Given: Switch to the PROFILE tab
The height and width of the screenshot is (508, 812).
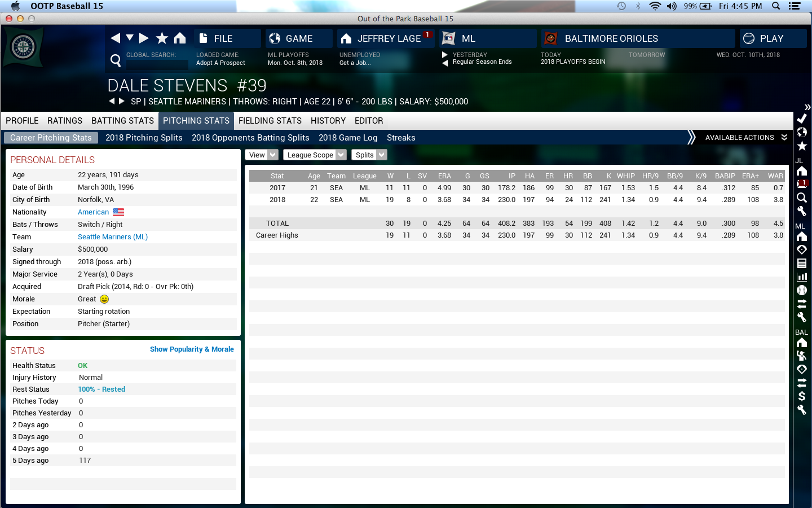Looking at the screenshot, I should point(22,121).
